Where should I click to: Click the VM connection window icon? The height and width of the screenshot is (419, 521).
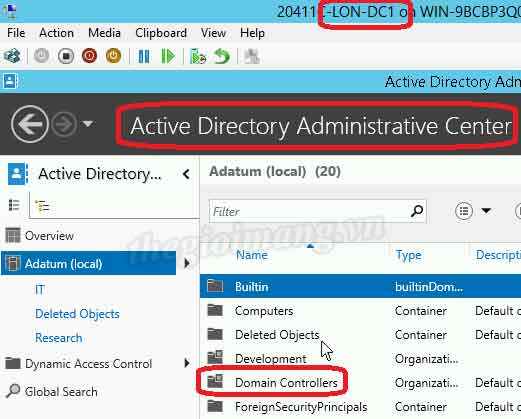pos(9,10)
